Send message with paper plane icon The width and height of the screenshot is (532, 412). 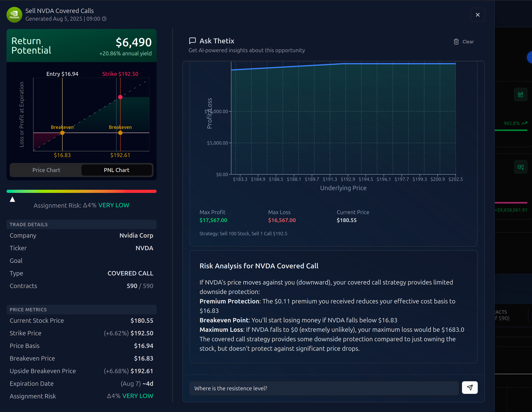pos(469,387)
